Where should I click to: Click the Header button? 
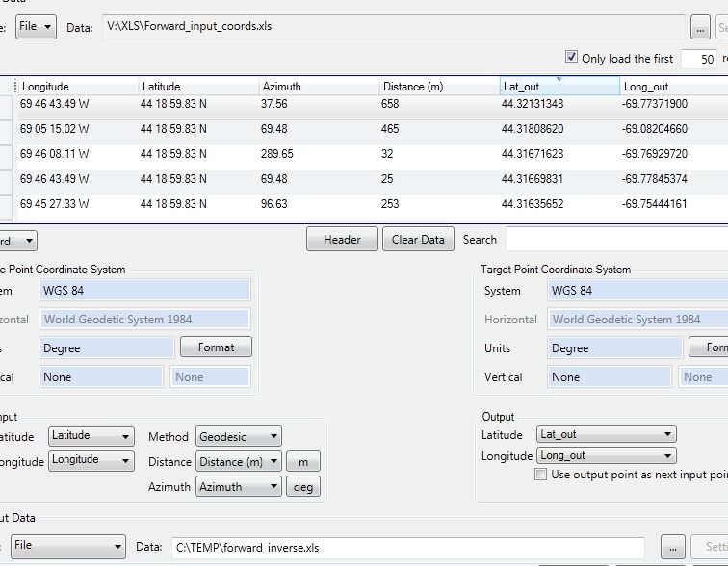pyautogui.click(x=342, y=240)
